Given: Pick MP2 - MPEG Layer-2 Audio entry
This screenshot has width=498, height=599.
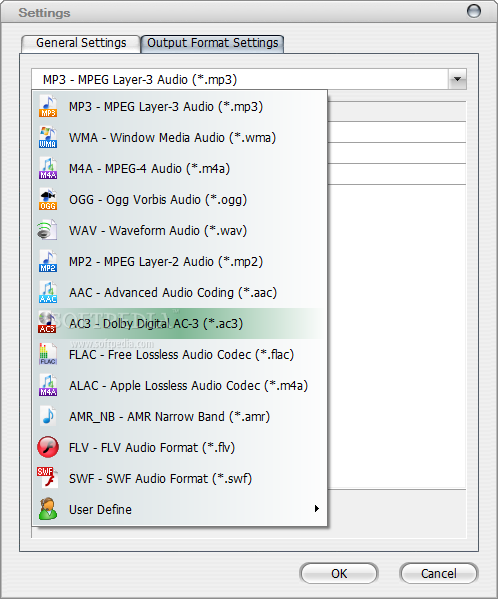Looking at the screenshot, I should (x=179, y=261).
